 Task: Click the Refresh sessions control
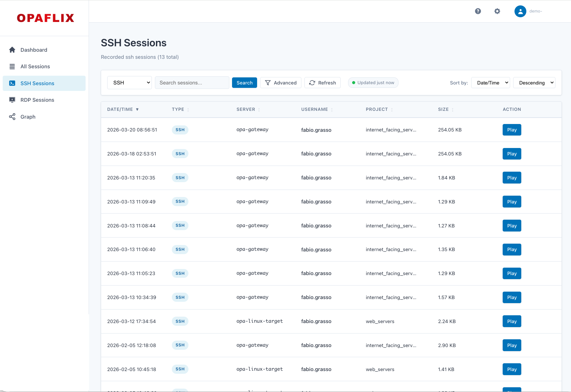[322, 82]
